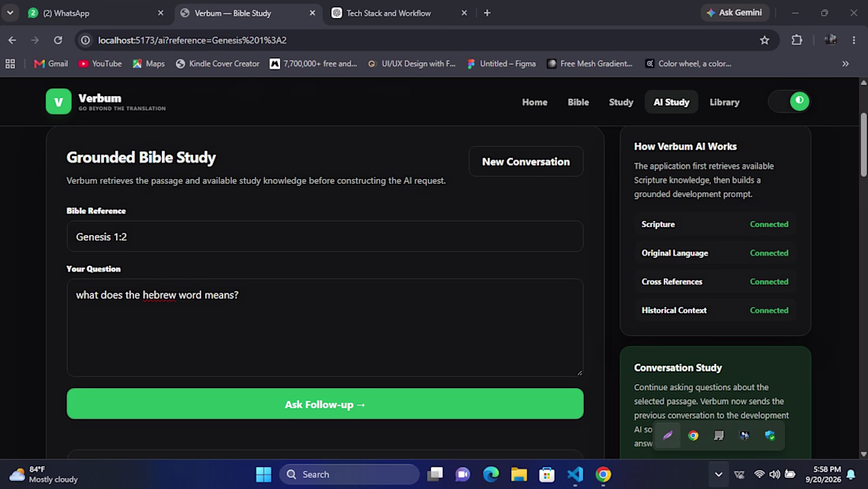The image size is (868, 489).
Task: Reload the page with the refresh icon
Action: coord(58,39)
